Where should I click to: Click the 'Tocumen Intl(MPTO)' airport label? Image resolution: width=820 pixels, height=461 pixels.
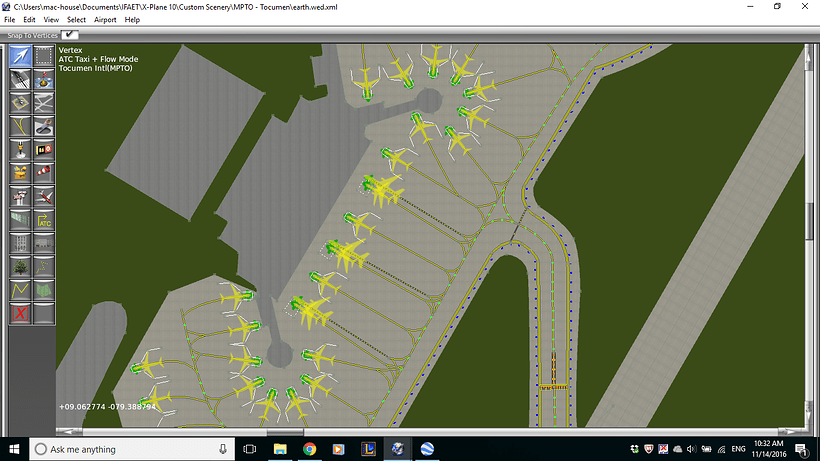point(96,68)
